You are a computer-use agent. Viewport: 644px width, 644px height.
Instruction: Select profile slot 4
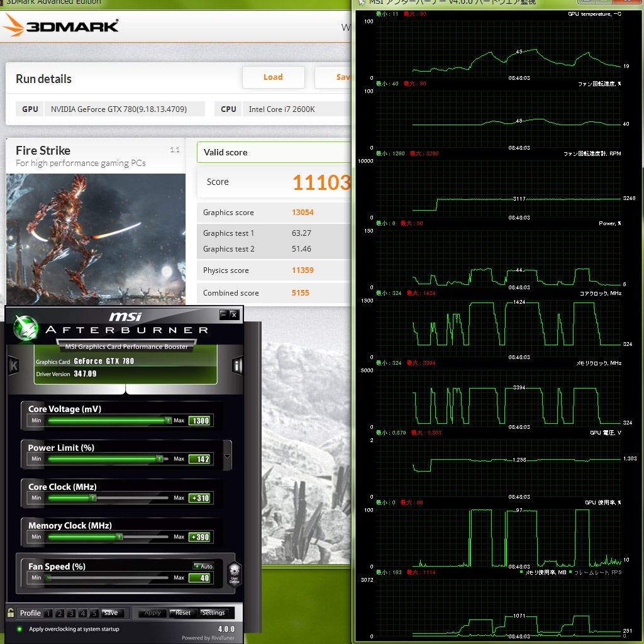pos(82,613)
